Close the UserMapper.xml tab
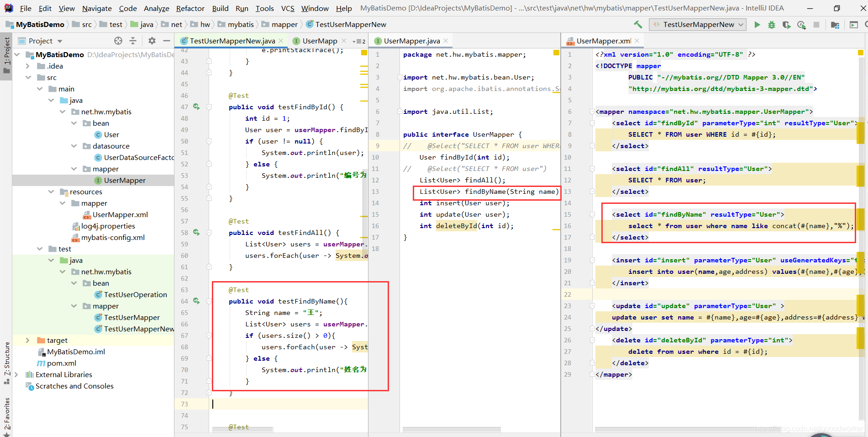The image size is (868, 437). [637, 41]
